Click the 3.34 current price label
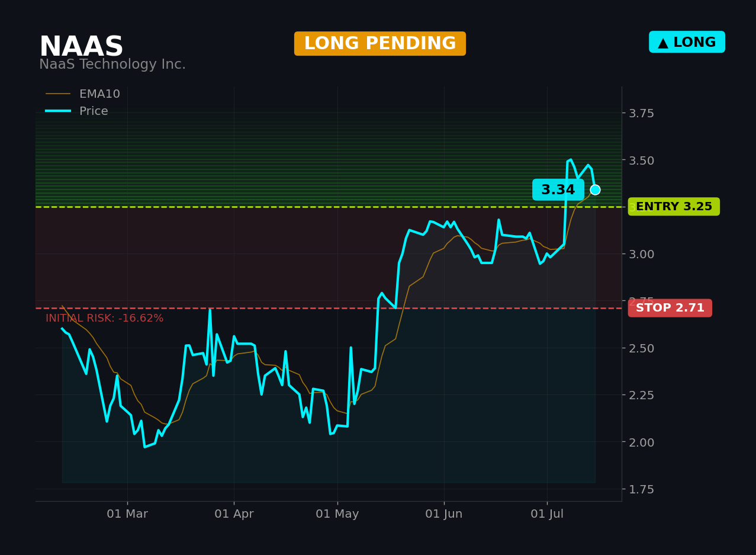The image size is (756, 555). pos(558,190)
